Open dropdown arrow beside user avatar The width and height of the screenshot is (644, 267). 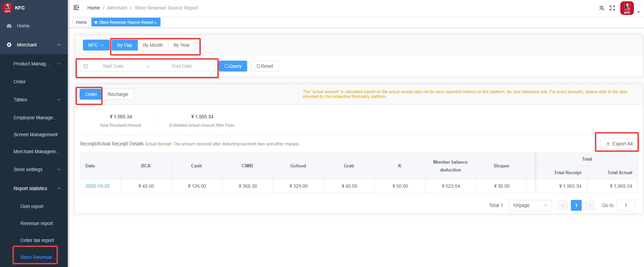pos(639,12)
